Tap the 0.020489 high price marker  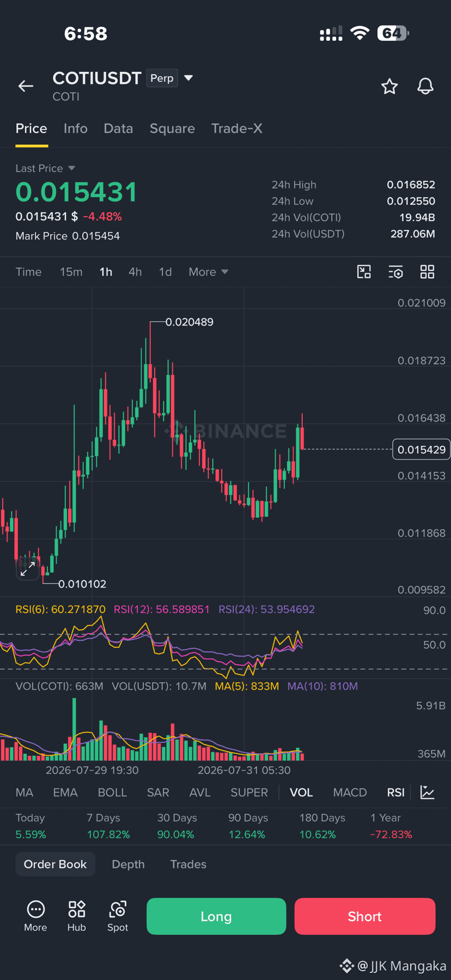coord(190,322)
